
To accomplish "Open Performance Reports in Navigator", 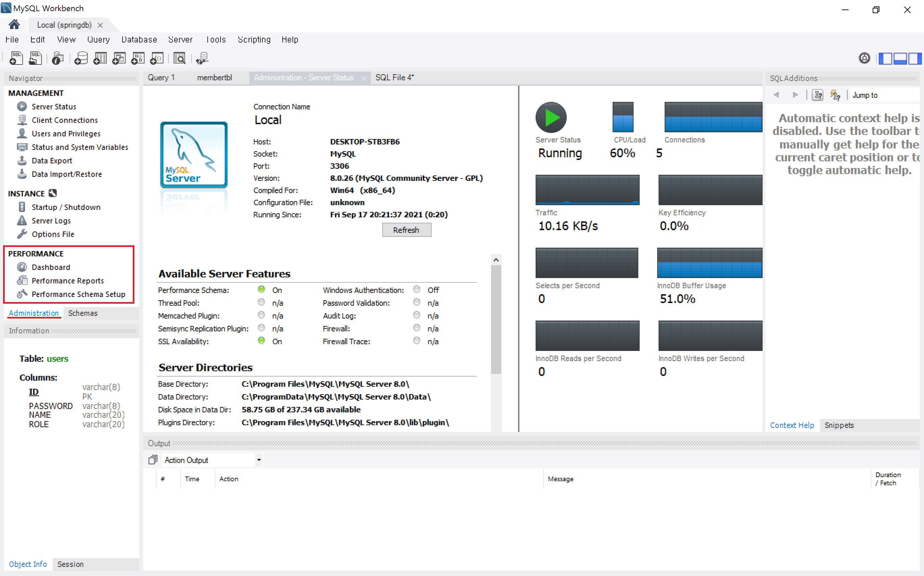I will [x=68, y=281].
